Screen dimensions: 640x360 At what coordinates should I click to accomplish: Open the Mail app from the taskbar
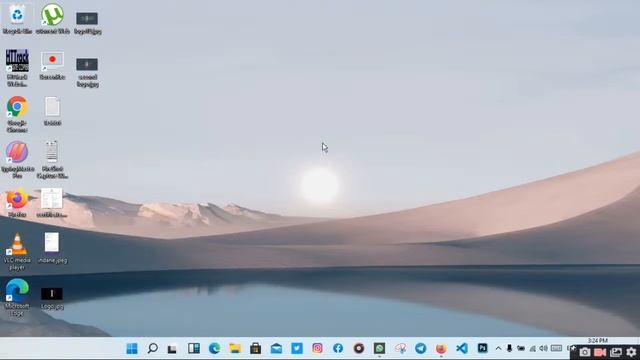coord(276,349)
